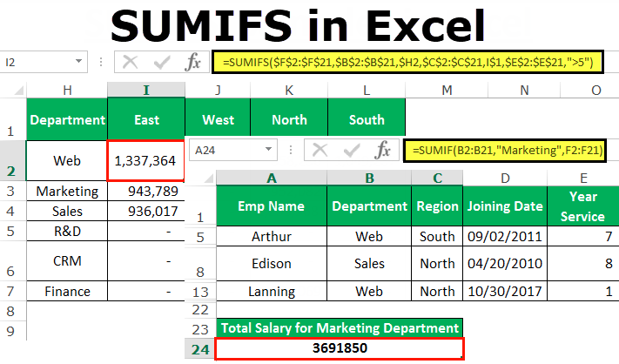Select Edison's joining date cell 04/20/2010
This screenshot has height=364, width=619.
pyautogui.click(x=505, y=263)
